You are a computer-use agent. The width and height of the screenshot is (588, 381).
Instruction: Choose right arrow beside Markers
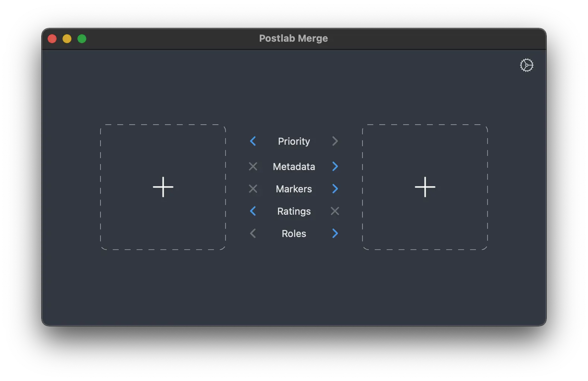tap(335, 189)
